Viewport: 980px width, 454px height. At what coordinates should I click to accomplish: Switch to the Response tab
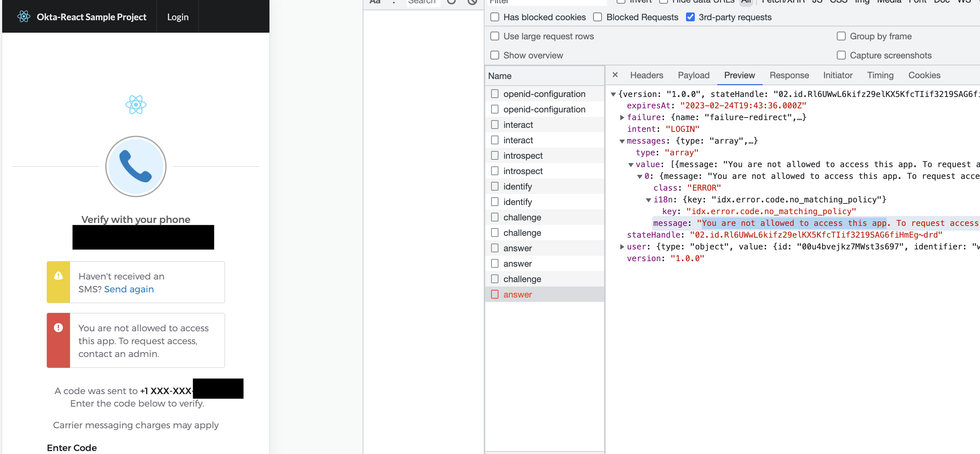click(789, 75)
